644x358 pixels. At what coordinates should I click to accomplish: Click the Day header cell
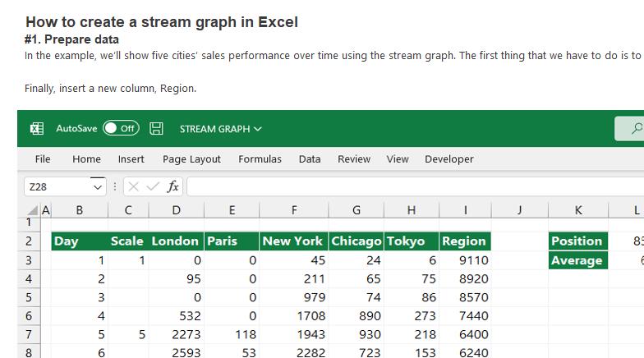coord(80,241)
